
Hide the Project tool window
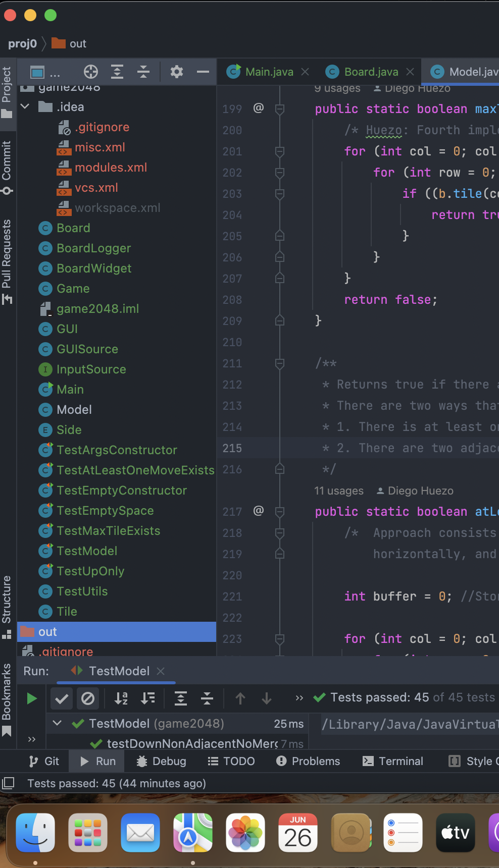click(x=203, y=72)
